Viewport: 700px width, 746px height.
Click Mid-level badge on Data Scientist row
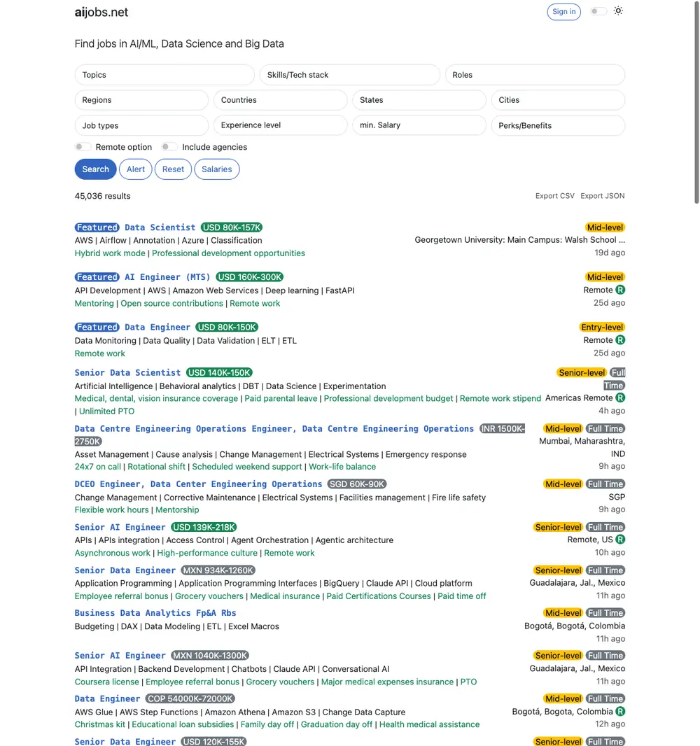(x=605, y=227)
